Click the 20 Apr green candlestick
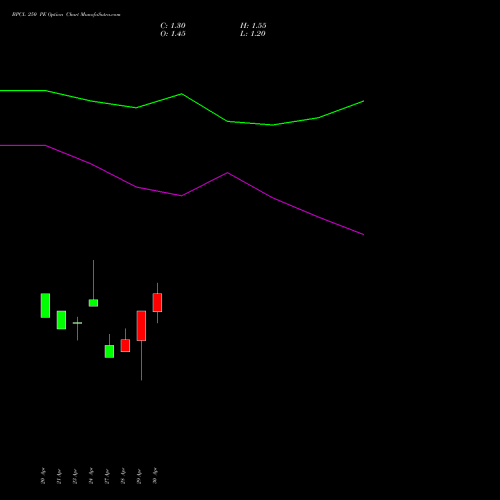 pos(45,305)
